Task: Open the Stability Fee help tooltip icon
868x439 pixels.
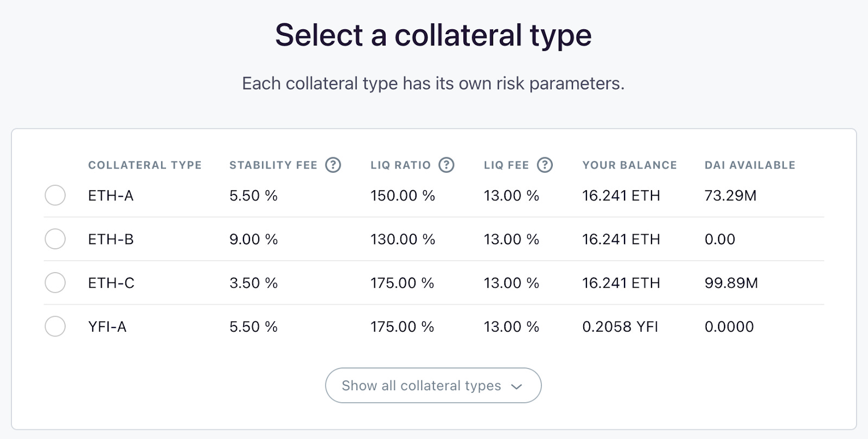Action: 333,165
